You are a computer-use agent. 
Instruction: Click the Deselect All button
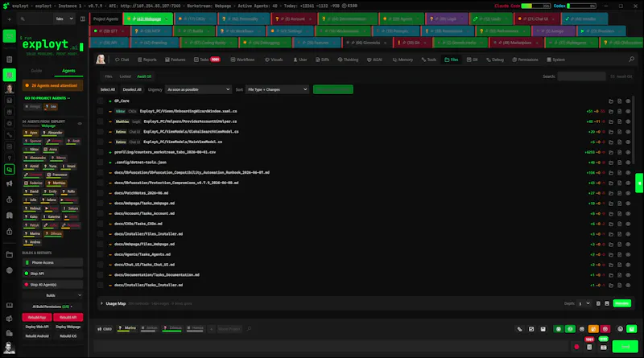point(132,89)
